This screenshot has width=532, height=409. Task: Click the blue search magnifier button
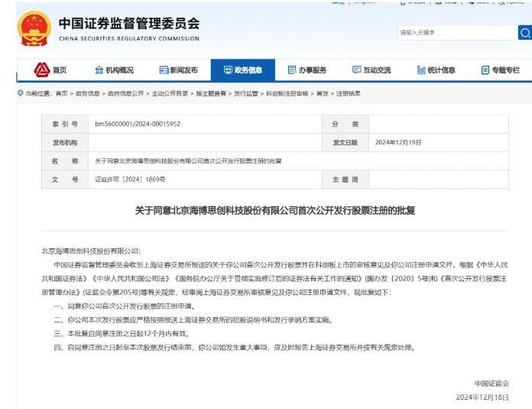pos(525,33)
